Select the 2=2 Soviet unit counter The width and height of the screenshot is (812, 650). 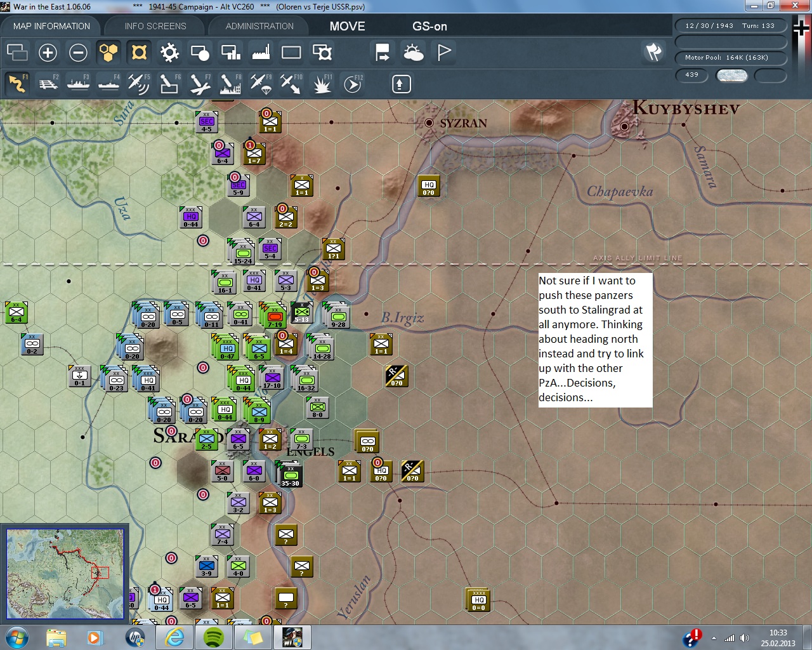click(285, 217)
